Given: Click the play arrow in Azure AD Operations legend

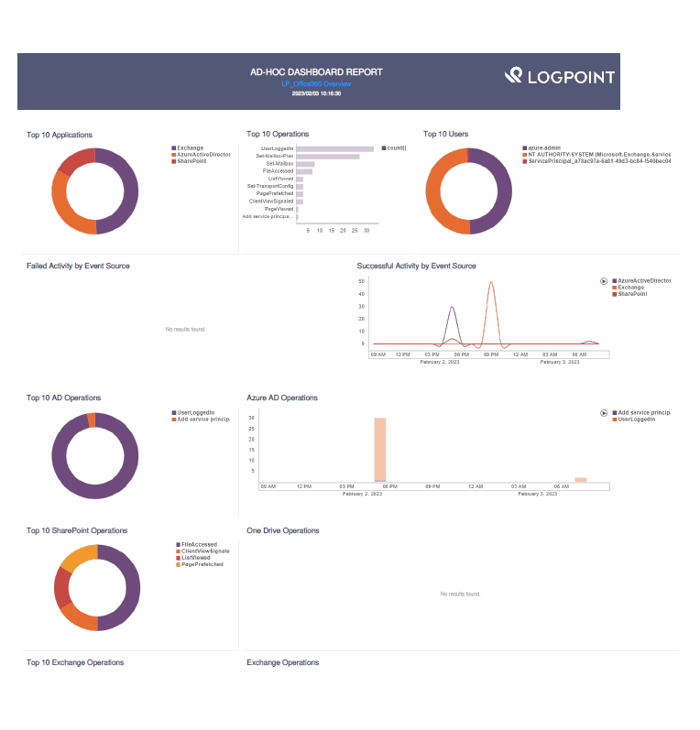Looking at the screenshot, I should pos(603,413).
